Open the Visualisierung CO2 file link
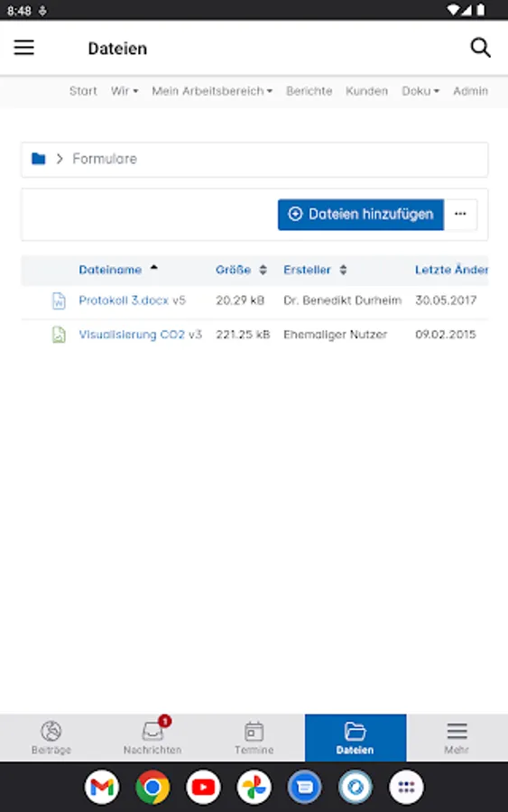The width and height of the screenshot is (508, 812). click(x=132, y=335)
